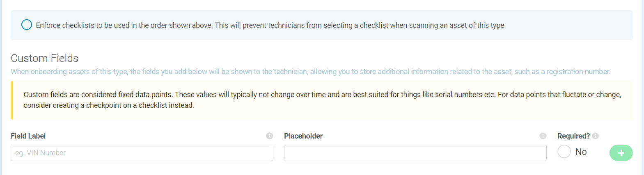Select the 'Field Label' caption
Screen dimensions: 644x175
tap(28, 136)
